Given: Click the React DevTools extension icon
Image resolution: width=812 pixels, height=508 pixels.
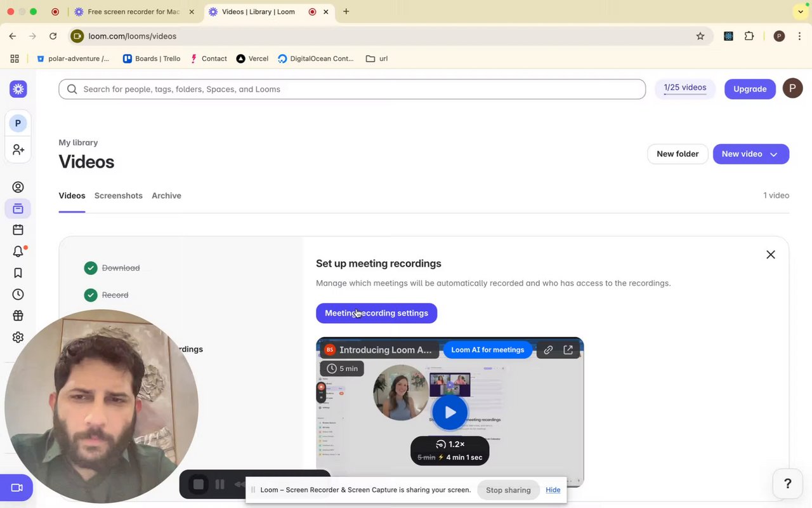Looking at the screenshot, I should 728,36.
